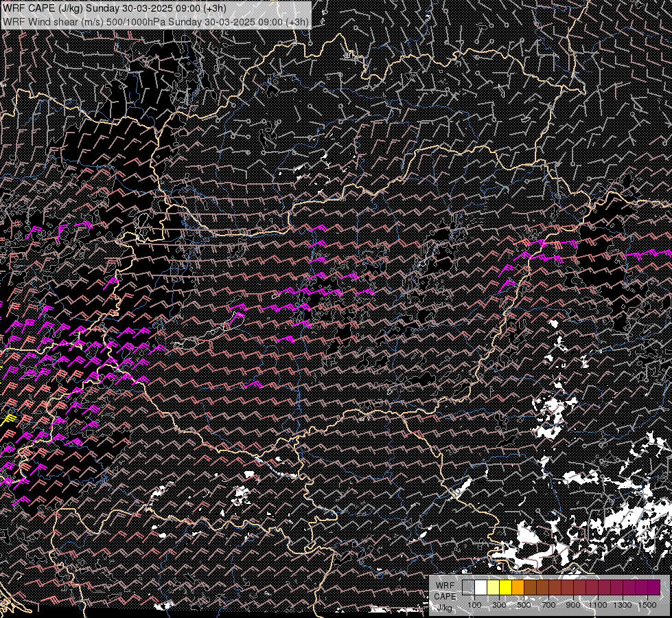
Task: Click the 900 label on the legend
Action: coord(573,605)
